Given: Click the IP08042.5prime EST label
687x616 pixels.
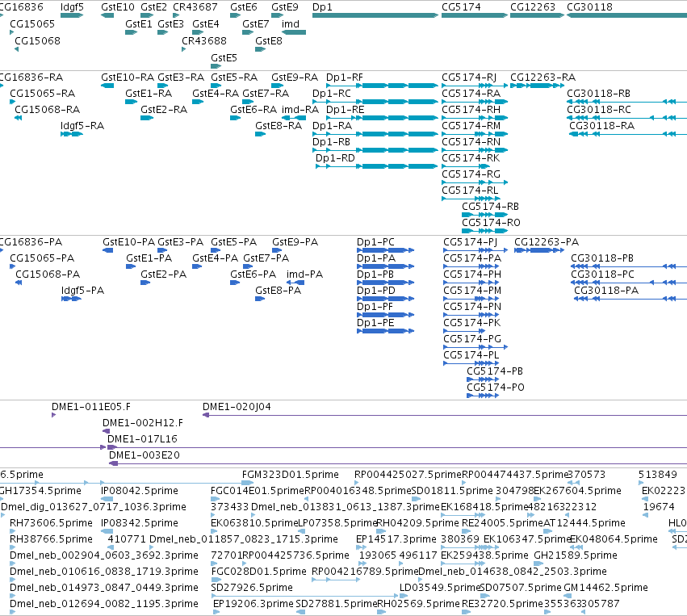Looking at the screenshot, I should click(140, 490).
